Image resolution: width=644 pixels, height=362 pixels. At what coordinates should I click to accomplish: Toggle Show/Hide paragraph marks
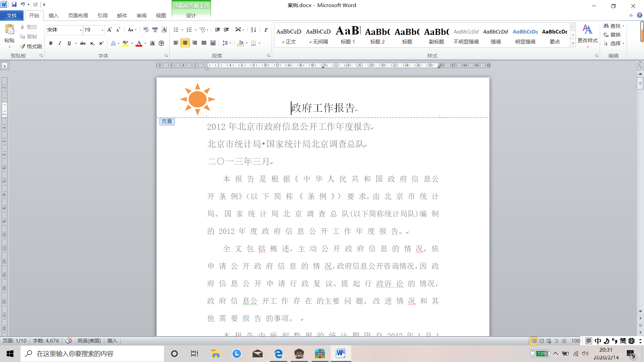tap(266, 30)
